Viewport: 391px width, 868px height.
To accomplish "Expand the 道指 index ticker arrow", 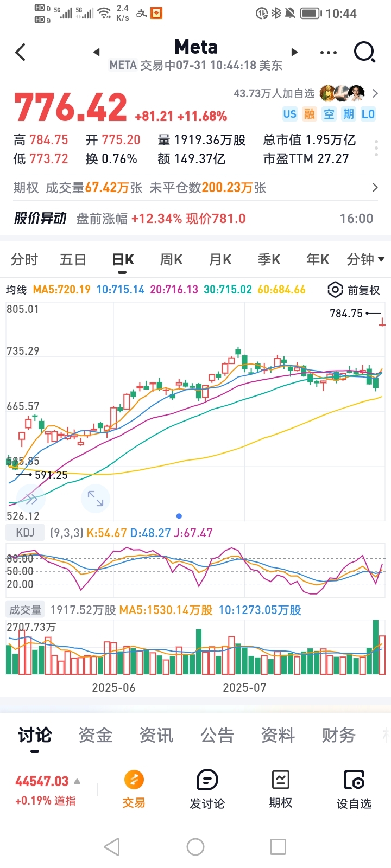I will 77,781.
